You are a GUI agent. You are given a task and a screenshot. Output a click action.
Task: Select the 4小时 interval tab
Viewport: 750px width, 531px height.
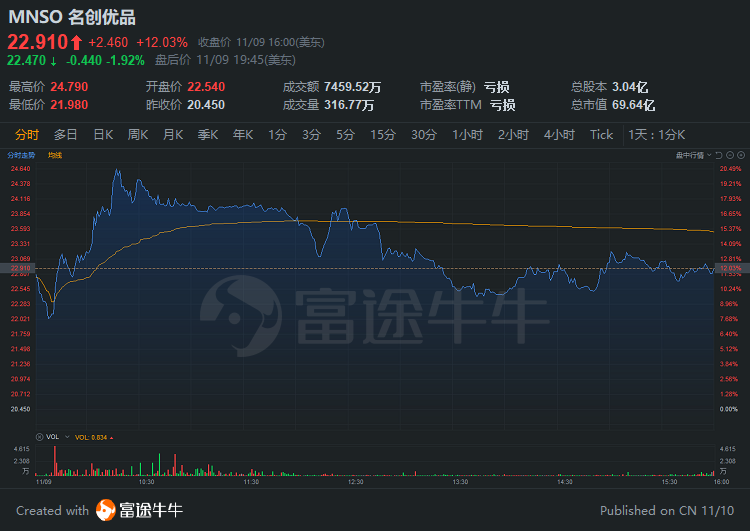point(559,135)
